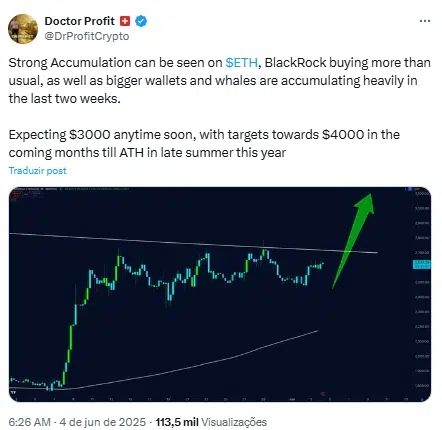Open the @DrProfitCrypto handle

(87, 36)
